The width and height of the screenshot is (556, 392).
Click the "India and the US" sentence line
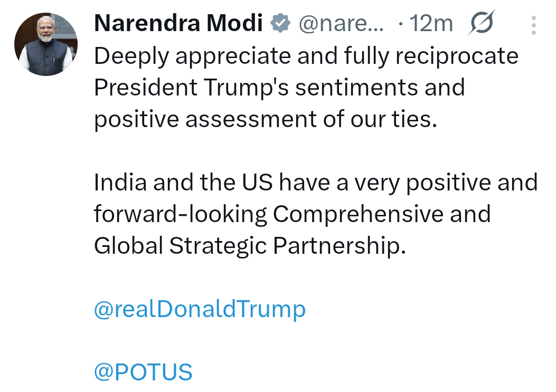tap(316, 183)
